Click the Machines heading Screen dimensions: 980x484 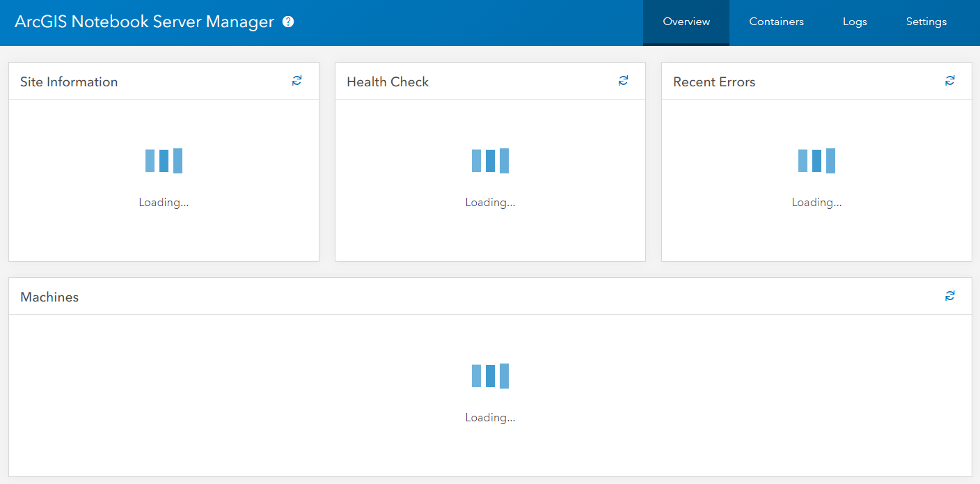click(x=49, y=297)
